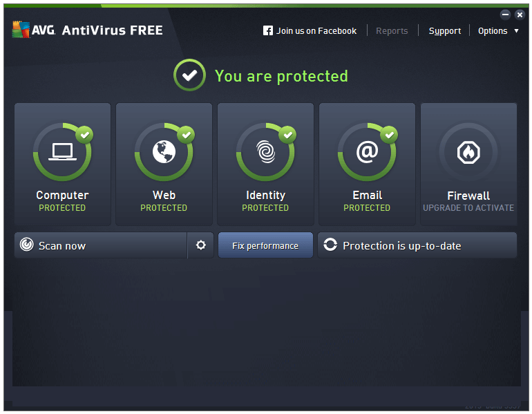
Task: Expand the Options dropdown menu
Action: coord(497,31)
